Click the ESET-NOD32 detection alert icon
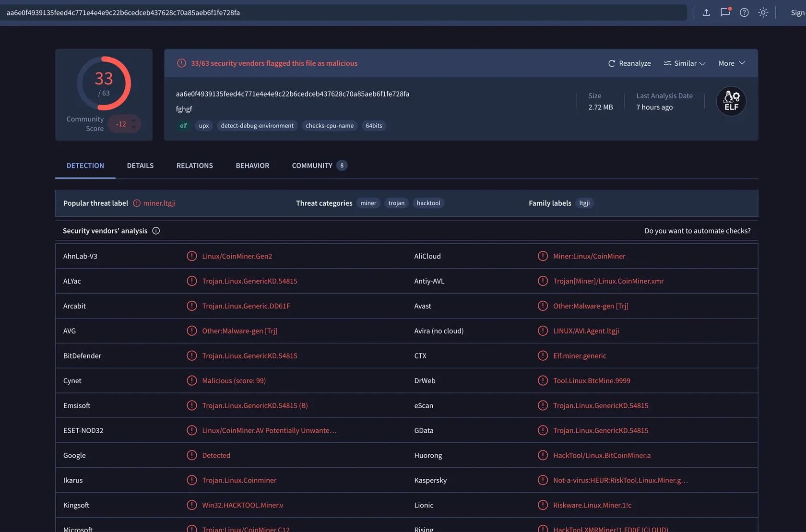The height and width of the screenshot is (532, 806). pos(192,431)
